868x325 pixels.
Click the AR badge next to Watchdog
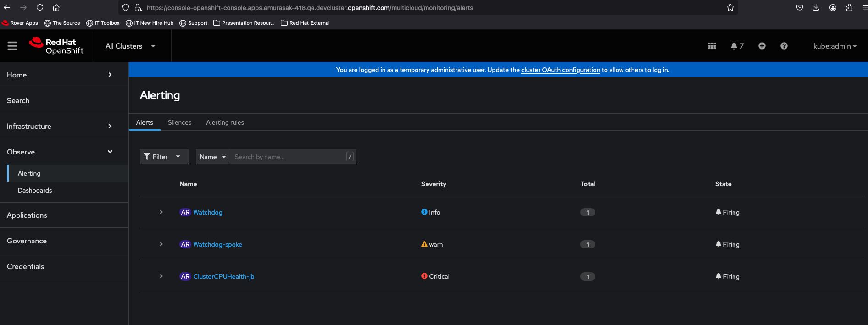click(185, 212)
